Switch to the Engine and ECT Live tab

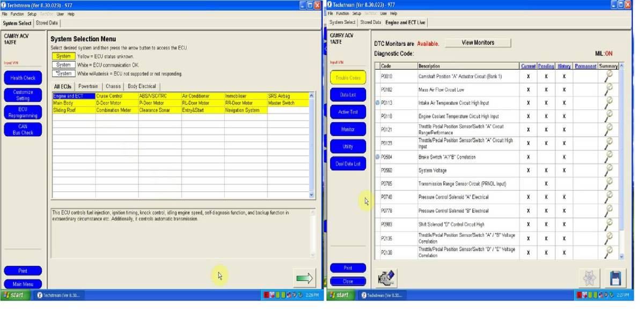tap(406, 23)
